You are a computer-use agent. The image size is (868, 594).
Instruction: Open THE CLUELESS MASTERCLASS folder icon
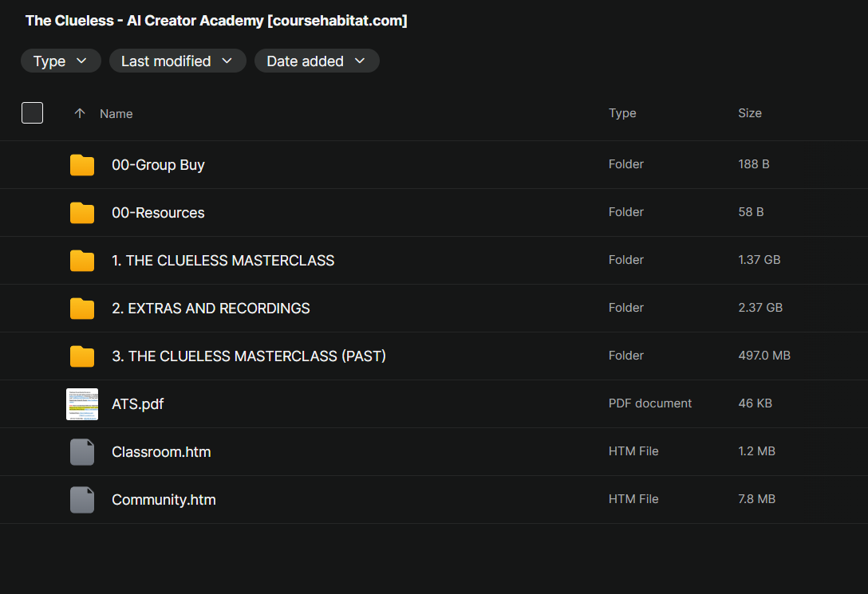coord(82,261)
